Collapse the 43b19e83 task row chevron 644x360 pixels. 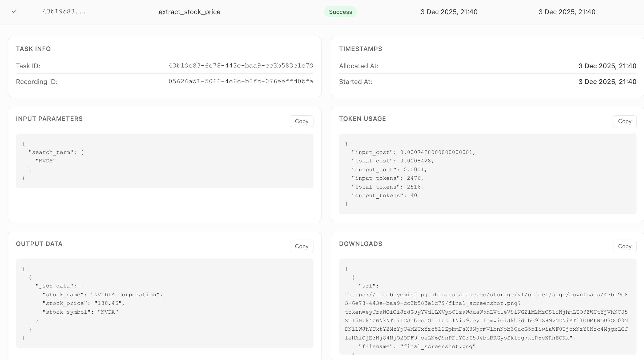14,12
